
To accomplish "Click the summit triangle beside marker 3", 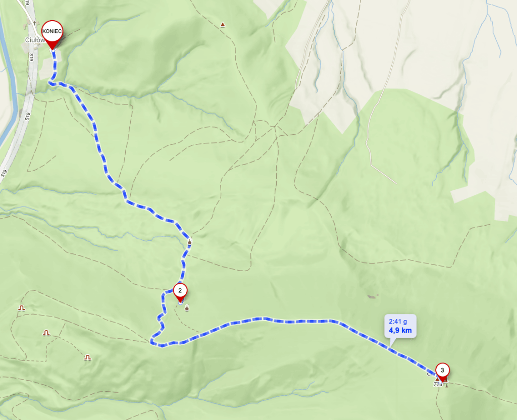I will pos(437,380).
